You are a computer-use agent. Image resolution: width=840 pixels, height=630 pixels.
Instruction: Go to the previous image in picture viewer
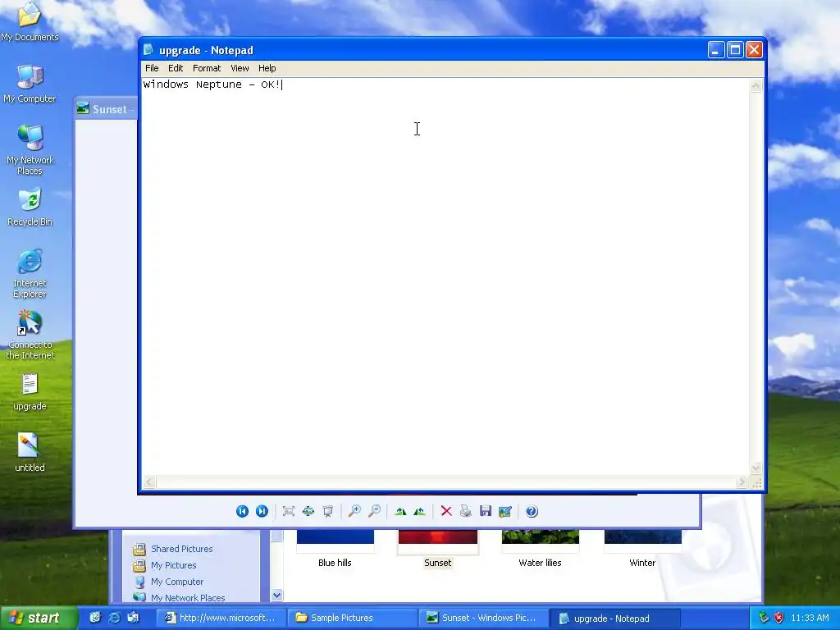[242, 511]
